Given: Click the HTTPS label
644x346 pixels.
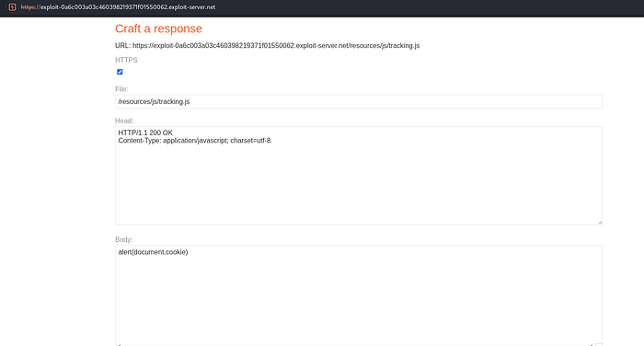Looking at the screenshot, I should [x=126, y=60].
